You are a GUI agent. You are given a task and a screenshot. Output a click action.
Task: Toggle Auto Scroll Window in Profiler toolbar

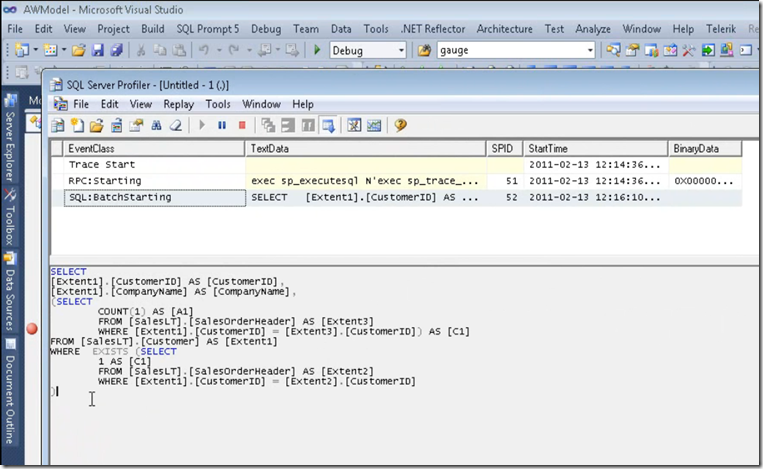[x=328, y=126]
